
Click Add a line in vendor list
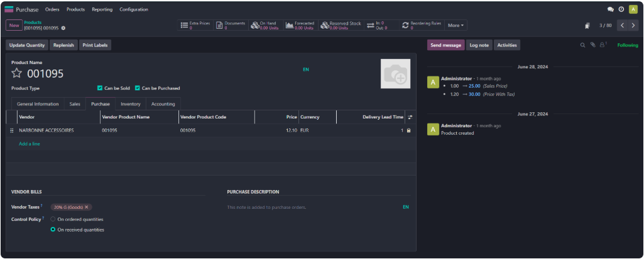click(x=30, y=144)
